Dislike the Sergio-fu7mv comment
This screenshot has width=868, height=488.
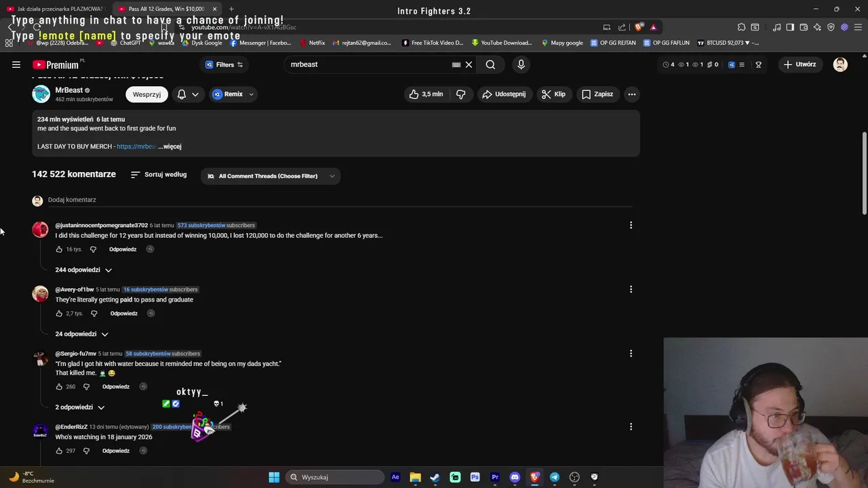pyautogui.click(x=86, y=387)
